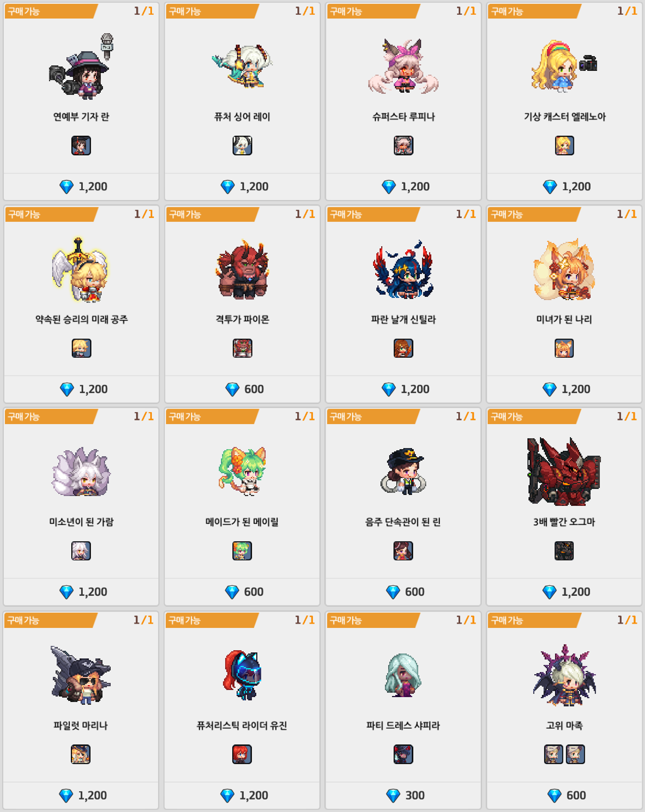Buy 메이드가 된 메이릴 for 600 gems
Screen dimensions: 645x812
coord(242,592)
